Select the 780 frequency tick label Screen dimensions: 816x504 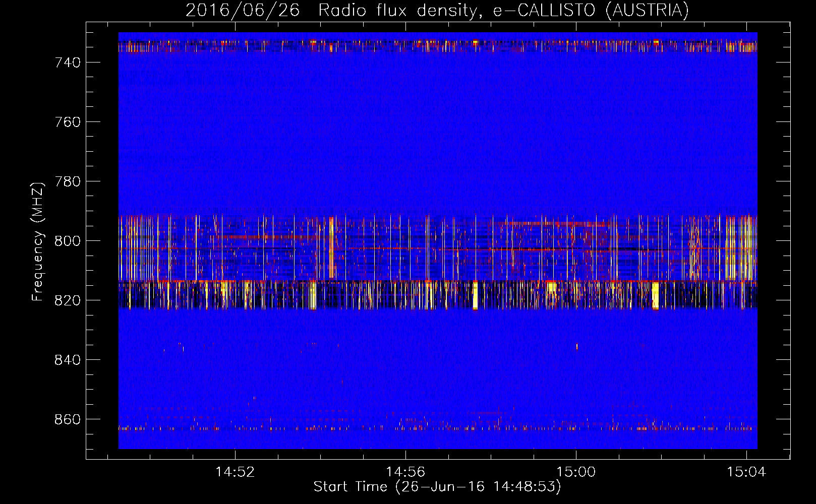coord(68,181)
